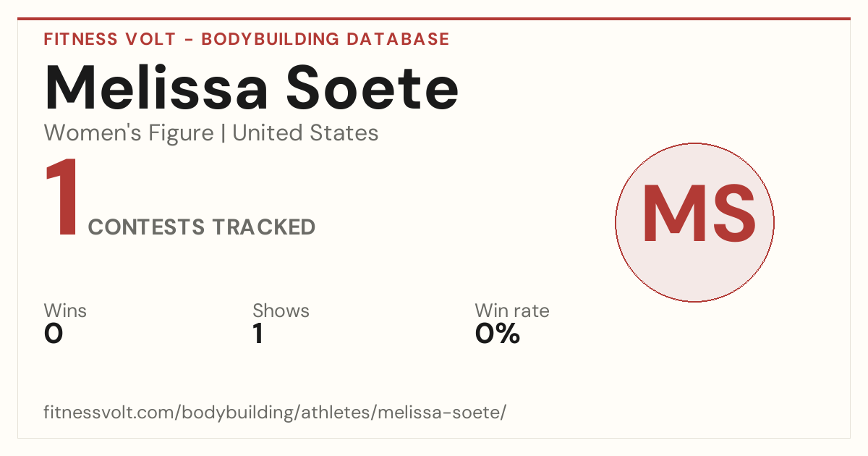The image size is (868, 456).
Task: Click the word Soete in the title
Action: (x=373, y=88)
